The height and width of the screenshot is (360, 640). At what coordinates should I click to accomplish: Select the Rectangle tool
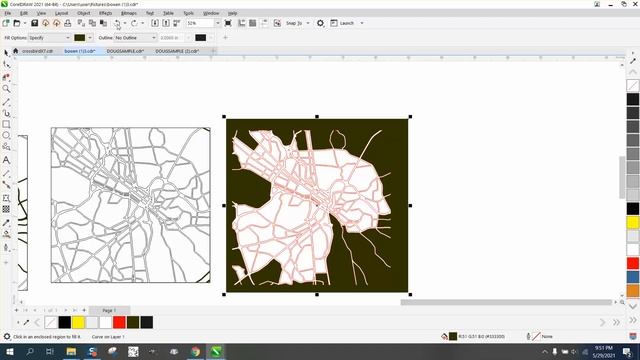(6, 124)
